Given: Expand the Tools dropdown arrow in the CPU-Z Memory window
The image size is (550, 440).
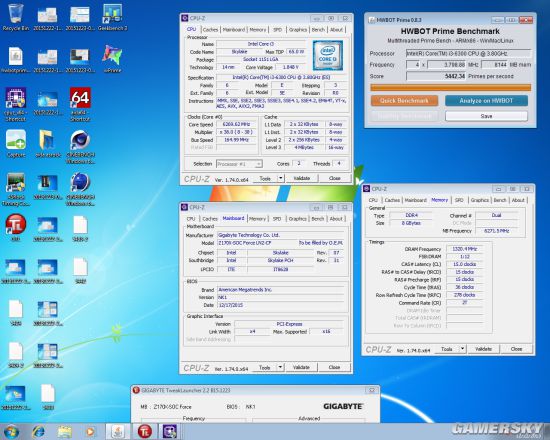Looking at the screenshot, I should point(463,349).
